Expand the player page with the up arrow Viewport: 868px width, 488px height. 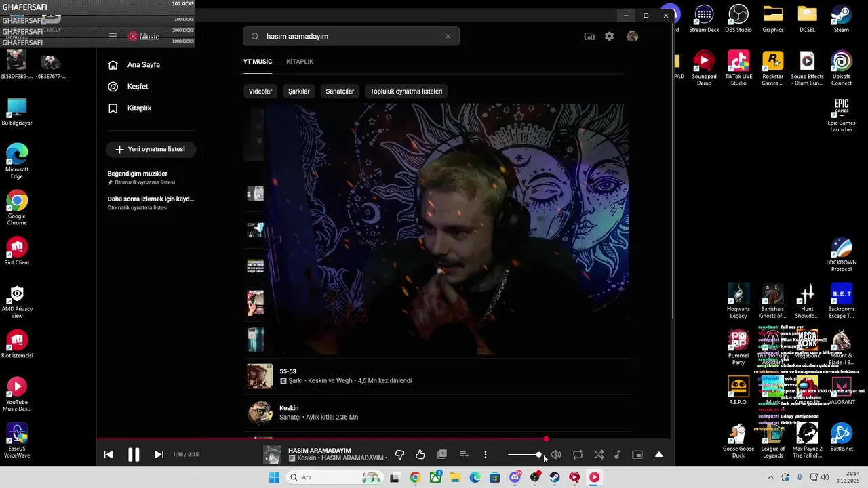click(659, 455)
